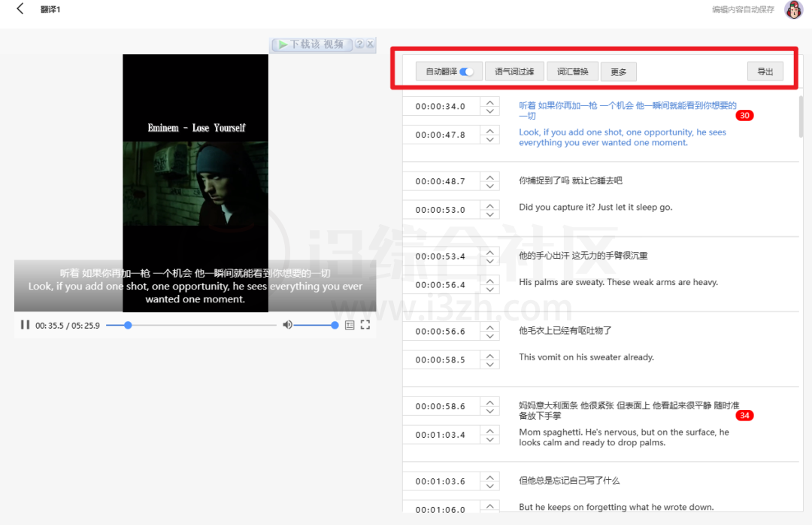Click the red 34 character-count badge
Screen dimensions: 812x525
point(744,416)
